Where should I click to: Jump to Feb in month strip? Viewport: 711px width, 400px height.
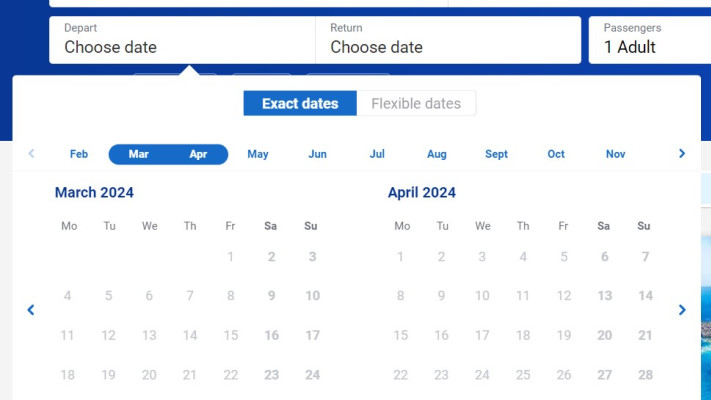[79, 154]
